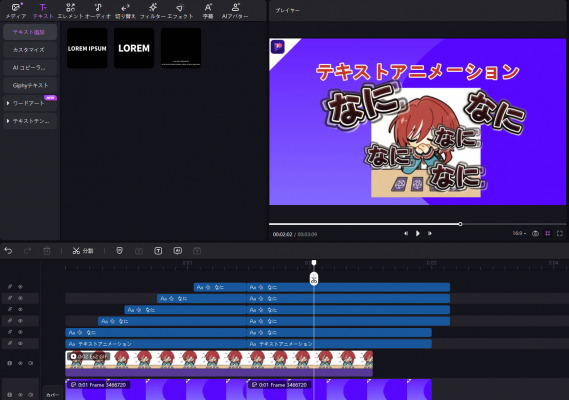Click the trash delete icon
Viewport: 569px width, 400px height.
(x=47, y=251)
